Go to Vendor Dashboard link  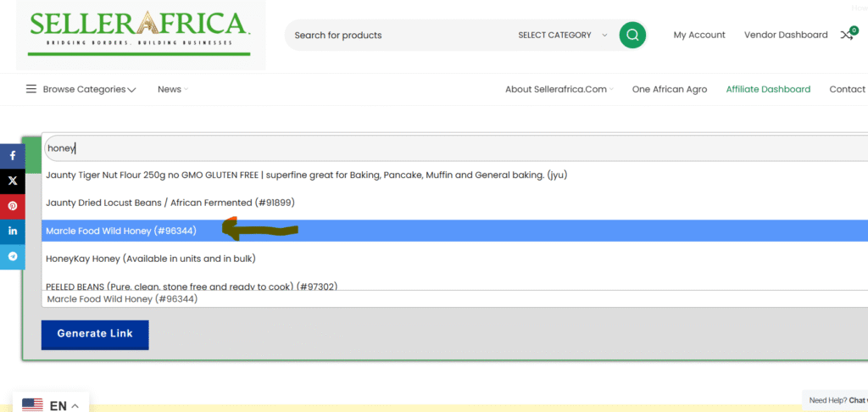786,35
